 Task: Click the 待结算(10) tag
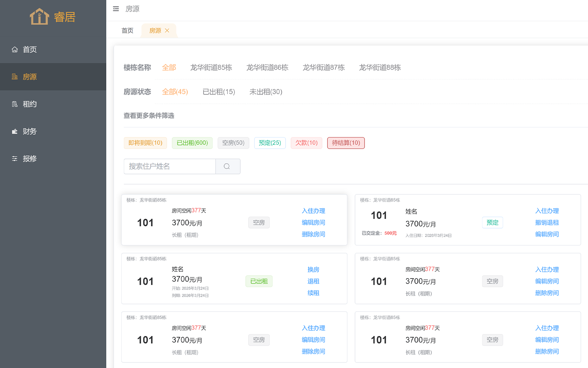click(346, 143)
